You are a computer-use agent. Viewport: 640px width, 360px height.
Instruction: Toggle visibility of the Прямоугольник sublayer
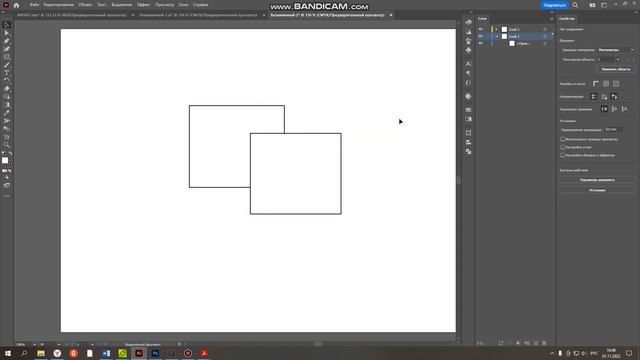coord(480,43)
